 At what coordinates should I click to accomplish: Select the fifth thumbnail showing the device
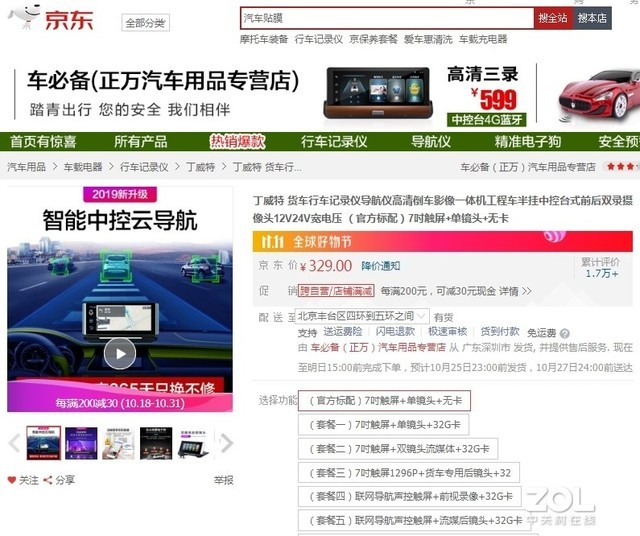tap(193, 443)
